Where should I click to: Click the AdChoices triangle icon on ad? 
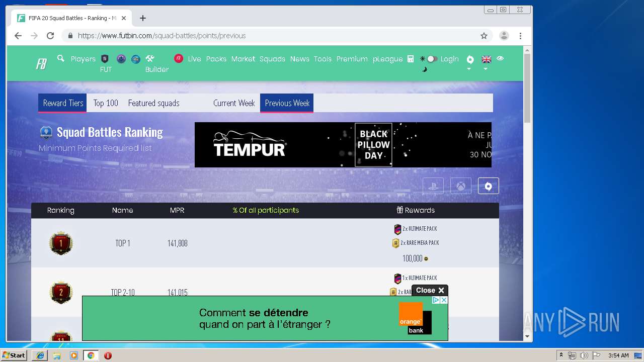click(x=436, y=300)
